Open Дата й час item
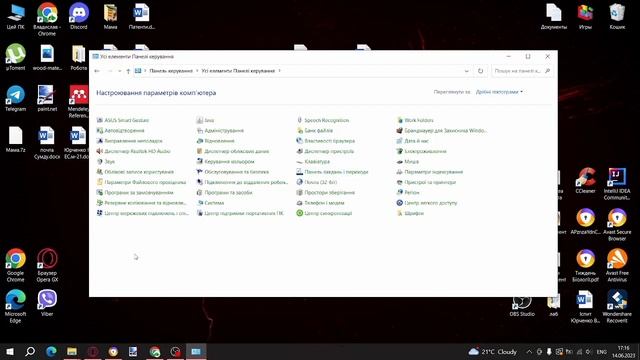 point(413,141)
